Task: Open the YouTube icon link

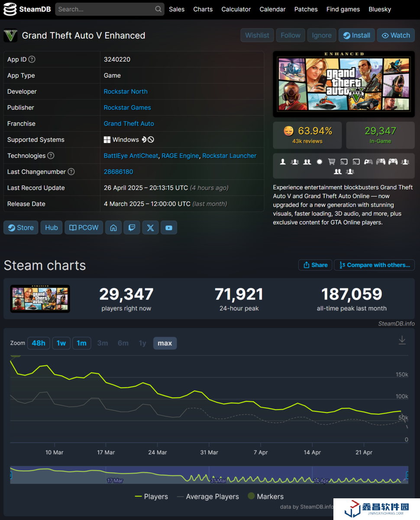Action: 169,227
